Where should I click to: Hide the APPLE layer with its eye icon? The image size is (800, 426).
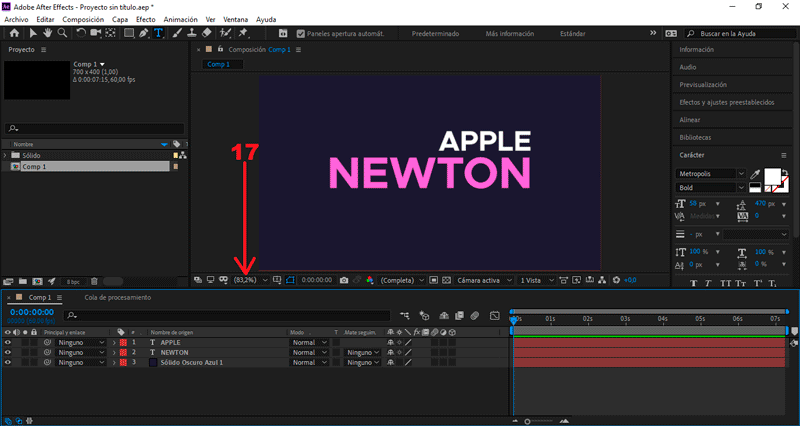(x=7, y=342)
